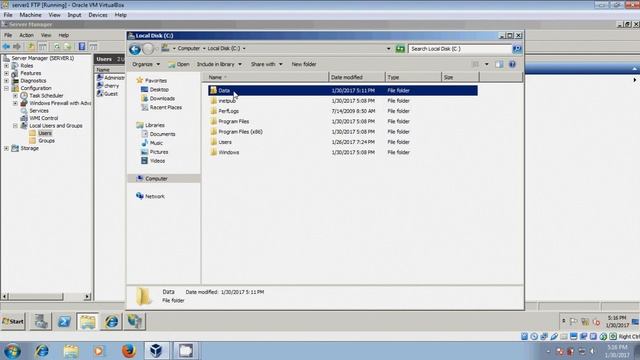Open the Organize dropdown menu
640x360 pixels.
(146, 64)
